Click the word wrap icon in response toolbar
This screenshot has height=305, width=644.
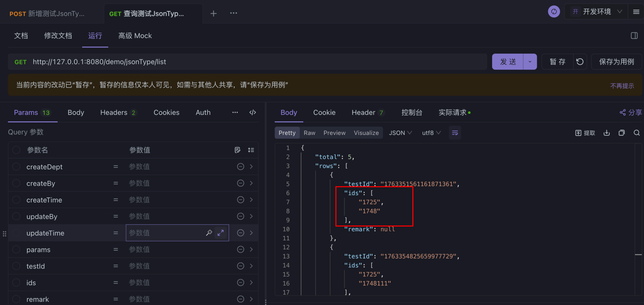455,133
